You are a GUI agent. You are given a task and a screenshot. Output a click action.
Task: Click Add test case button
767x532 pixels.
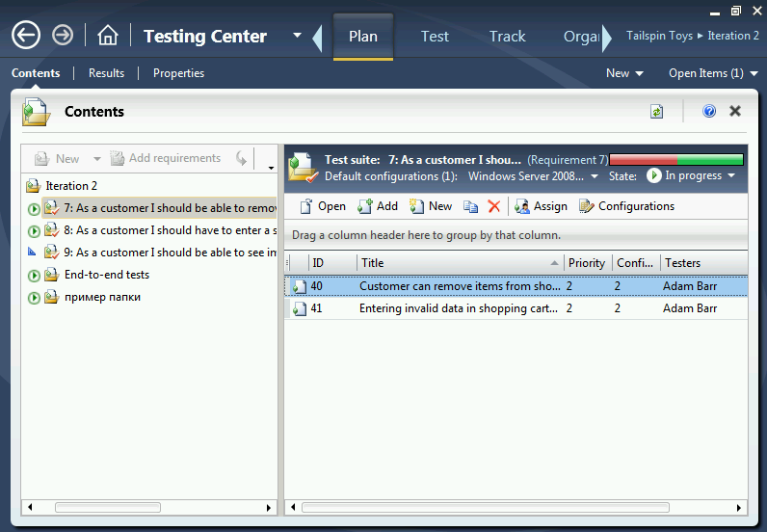pyautogui.click(x=377, y=206)
